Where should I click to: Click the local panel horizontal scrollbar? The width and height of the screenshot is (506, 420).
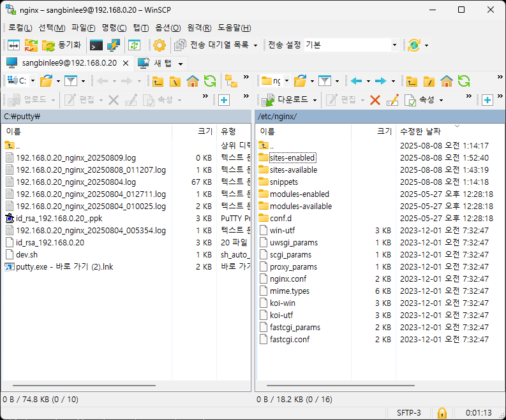pos(84,385)
